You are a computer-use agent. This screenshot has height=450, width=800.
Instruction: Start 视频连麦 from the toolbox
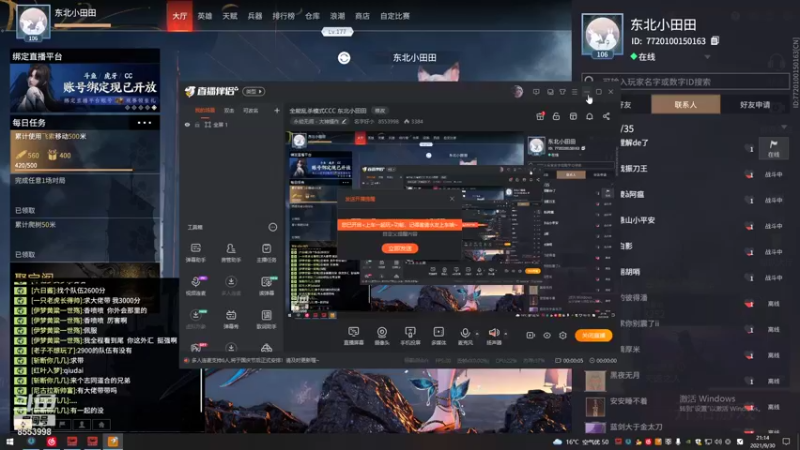195,286
